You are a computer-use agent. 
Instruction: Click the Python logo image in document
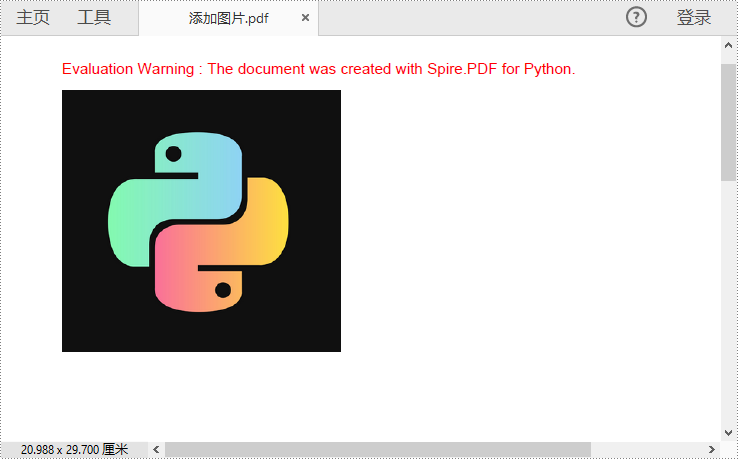tap(201, 221)
